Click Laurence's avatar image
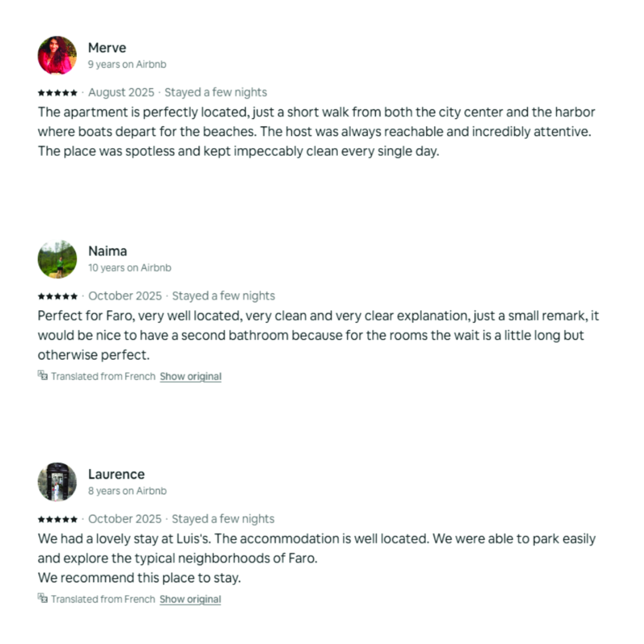Screen dimensions: 644x644 (x=57, y=482)
